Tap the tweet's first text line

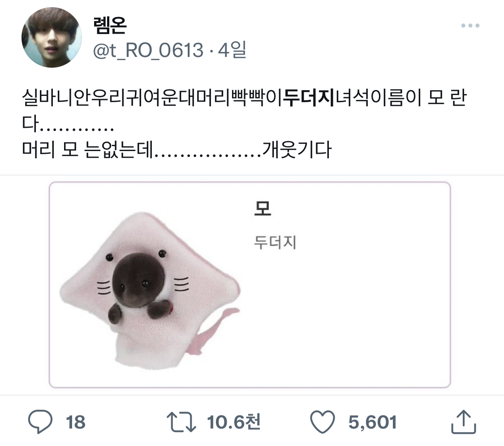[x=244, y=97]
